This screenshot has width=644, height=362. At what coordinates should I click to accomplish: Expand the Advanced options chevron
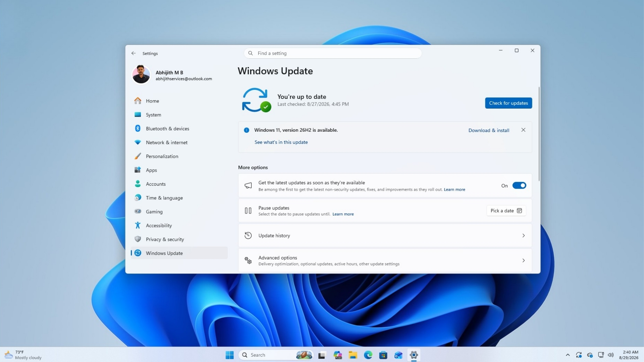click(523, 260)
